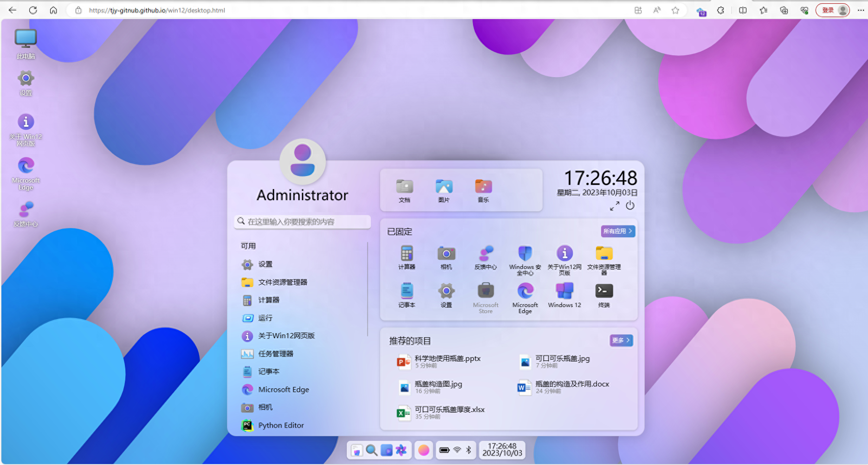
Task: Open taskbar search magnifier icon
Action: 371,450
